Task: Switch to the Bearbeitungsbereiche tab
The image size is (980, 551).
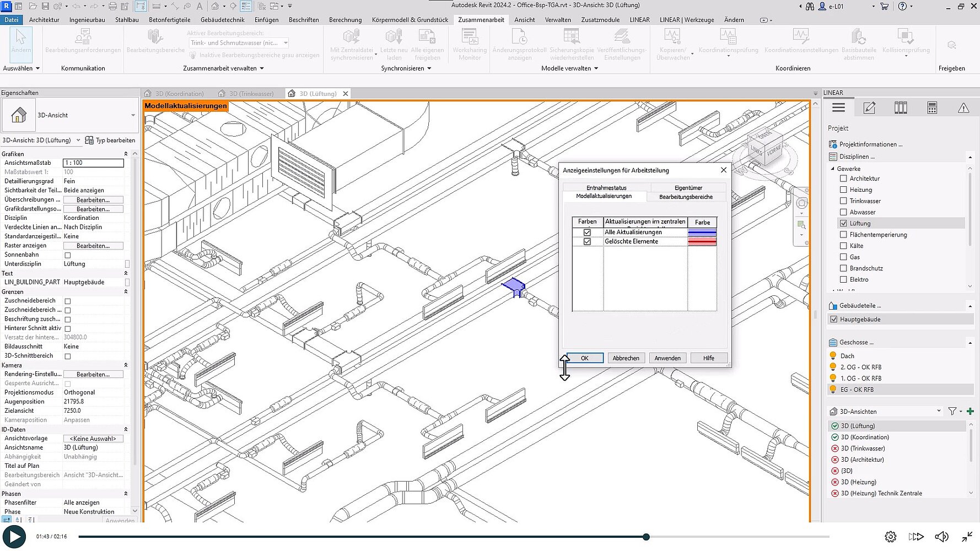Action: [x=686, y=197]
